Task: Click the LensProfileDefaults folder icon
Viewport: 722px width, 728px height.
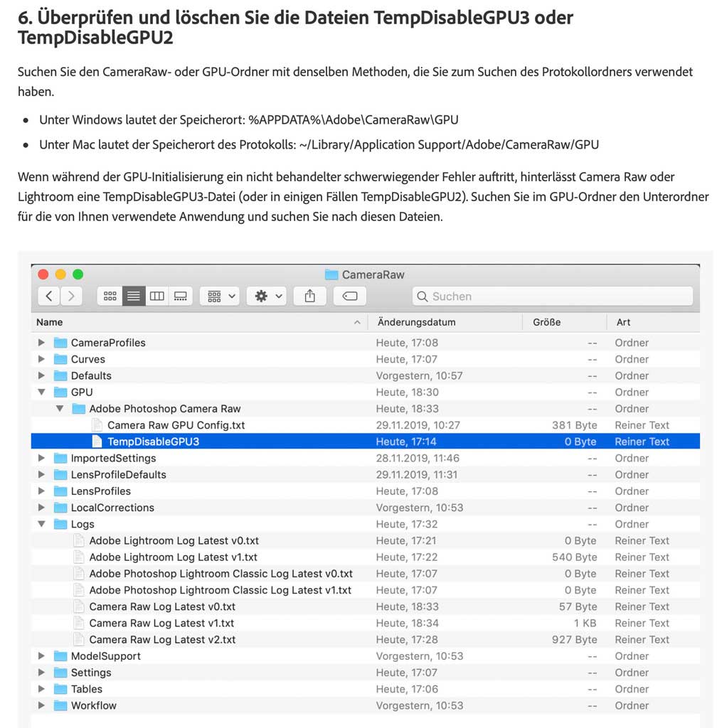Action: click(60, 474)
